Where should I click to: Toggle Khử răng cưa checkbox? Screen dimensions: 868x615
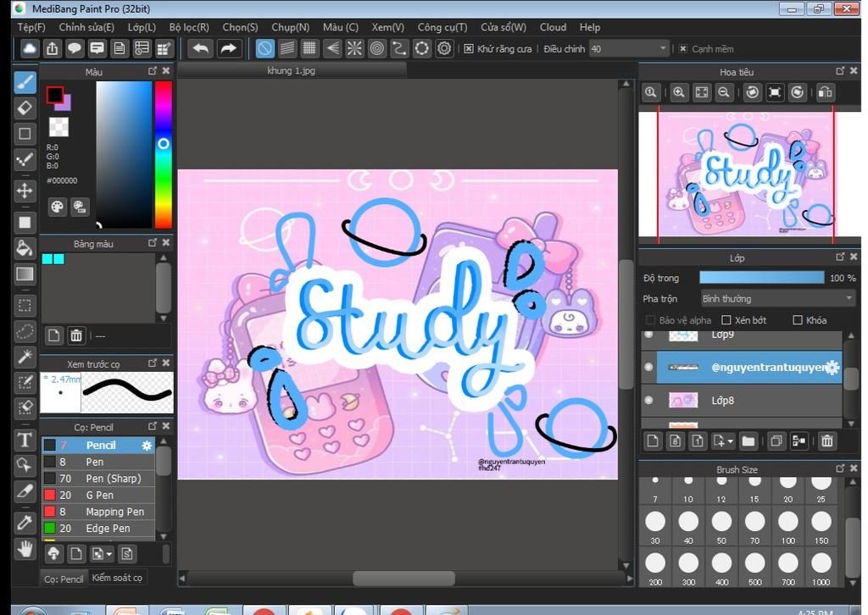coord(468,48)
